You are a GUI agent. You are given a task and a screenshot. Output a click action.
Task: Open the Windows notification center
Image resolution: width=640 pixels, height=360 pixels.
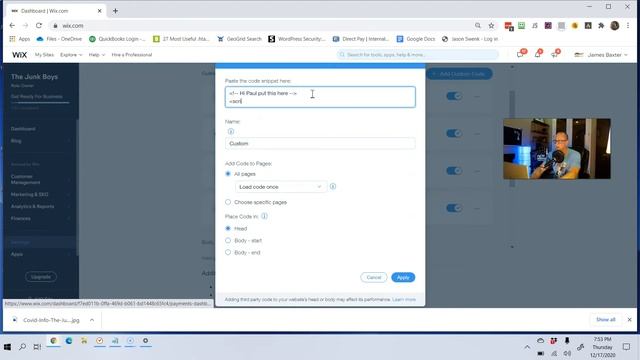627,347
